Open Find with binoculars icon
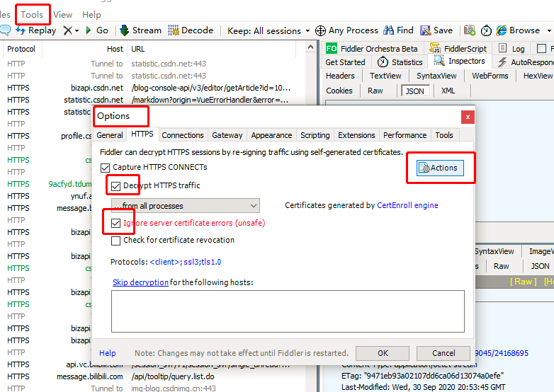This screenshot has width=554, height=392. pyautogui.click(x=389, y=30)
